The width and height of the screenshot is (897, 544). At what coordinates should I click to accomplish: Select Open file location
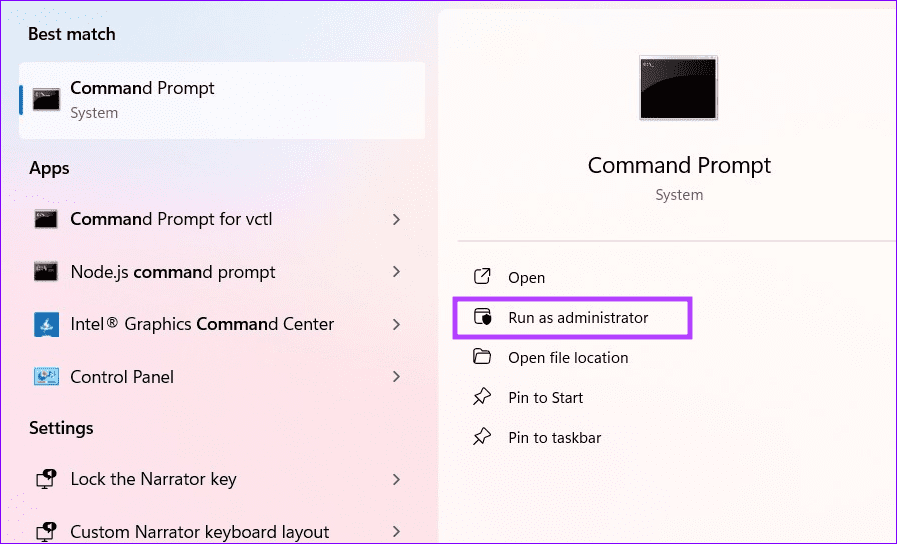point(567,358)
